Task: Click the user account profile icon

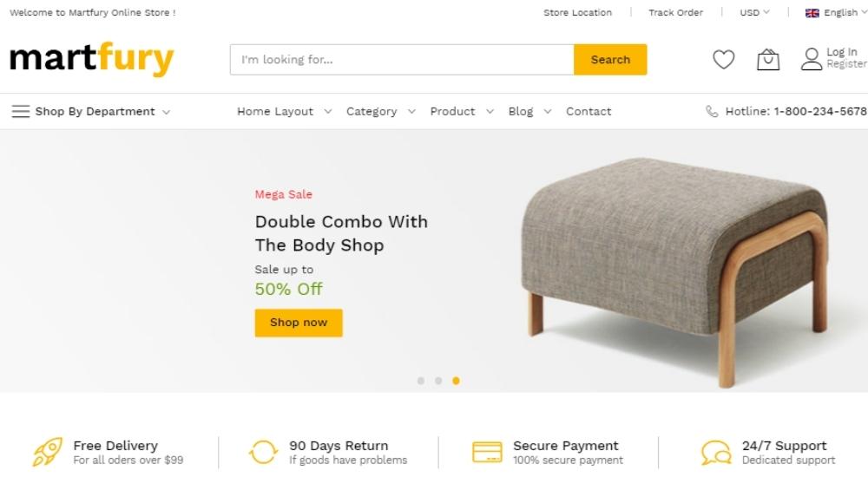Action: coord(812,59)
